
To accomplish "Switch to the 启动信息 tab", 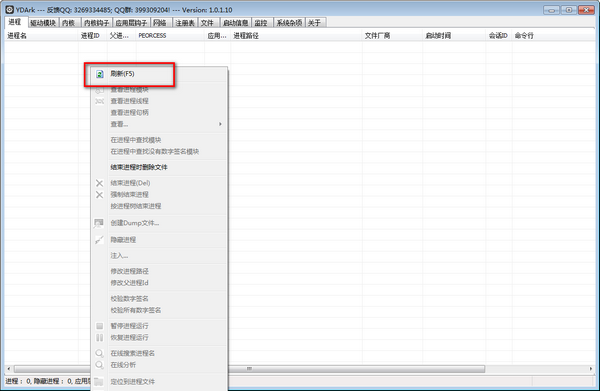I will tap(236, 23).
